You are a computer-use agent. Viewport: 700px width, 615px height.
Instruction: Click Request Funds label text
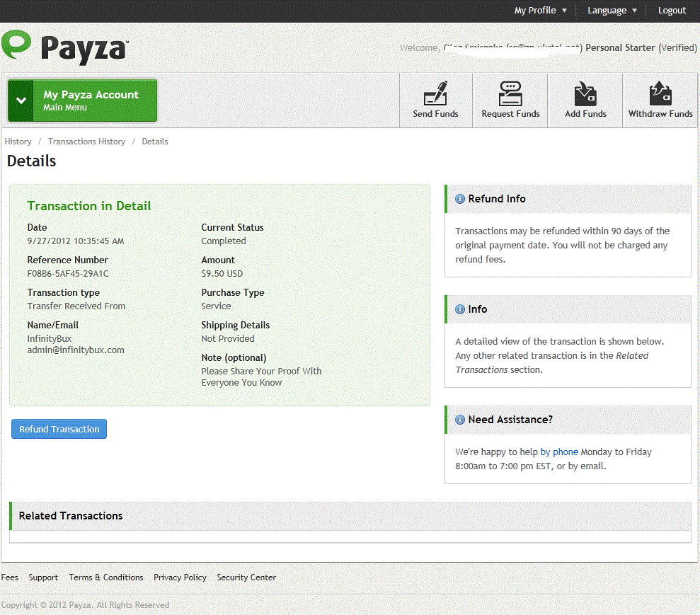click(510, 114)
